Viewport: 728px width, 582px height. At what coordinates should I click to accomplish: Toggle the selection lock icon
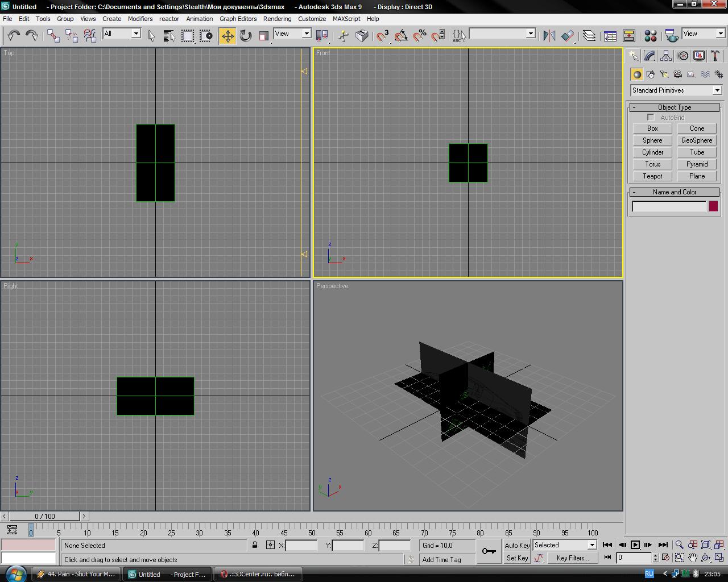[255, 545]
